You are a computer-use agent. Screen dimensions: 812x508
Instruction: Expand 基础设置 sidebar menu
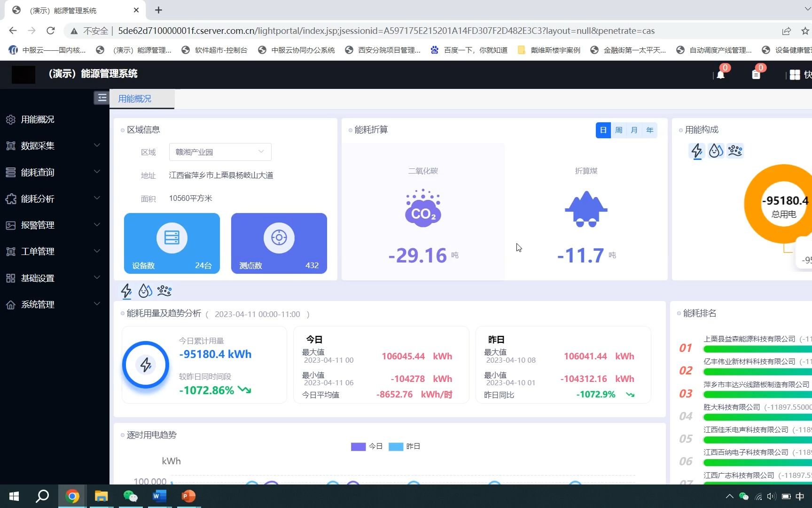[x=55, y=278]
